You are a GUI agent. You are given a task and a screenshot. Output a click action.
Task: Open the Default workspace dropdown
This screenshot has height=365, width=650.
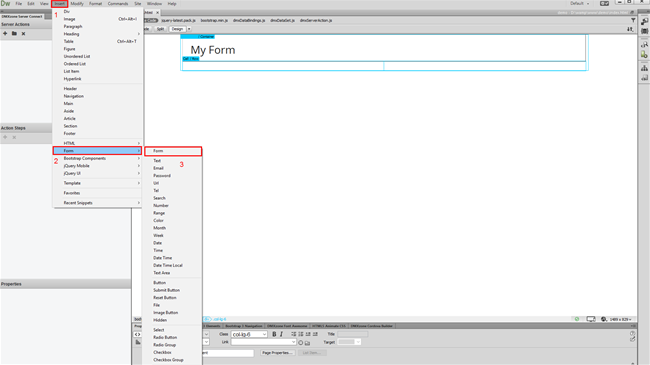580,3
